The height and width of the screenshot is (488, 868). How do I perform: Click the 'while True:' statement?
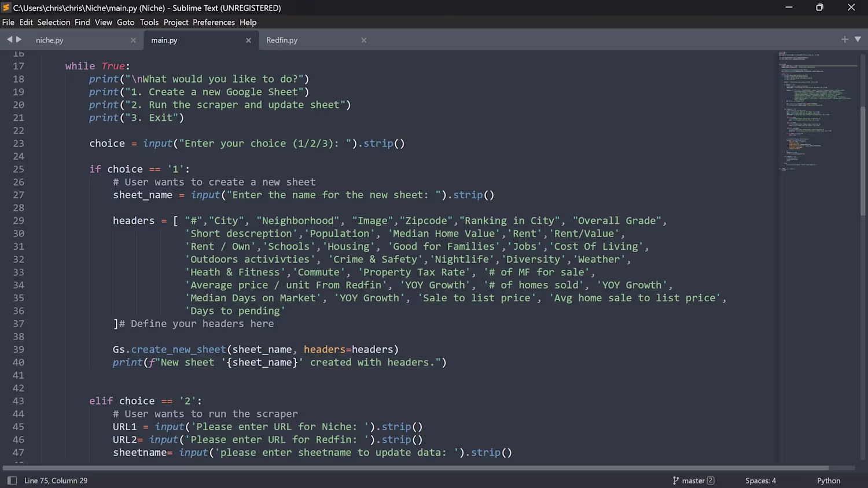[98, 66]
